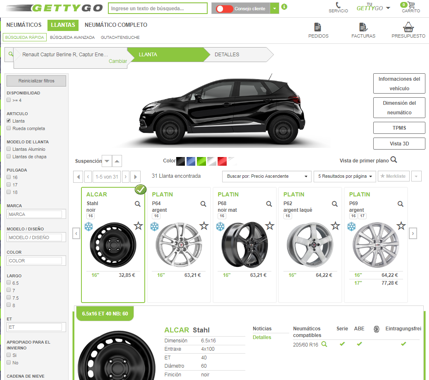Viewport: 429px width, 380px height.
Task: Favorite the PLATIN P64 wheel with star
Action: click(x=204, y=226)
